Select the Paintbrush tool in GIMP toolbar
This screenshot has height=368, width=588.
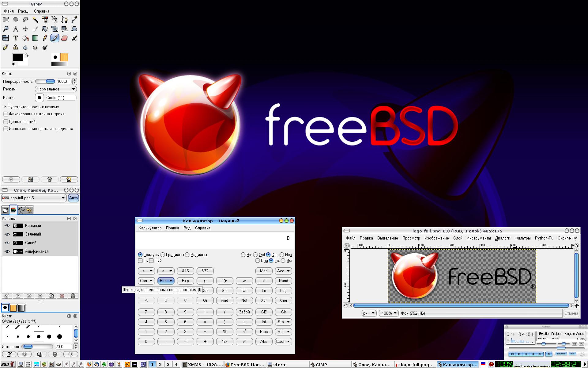pyautogui.click(x=54, y=38)
